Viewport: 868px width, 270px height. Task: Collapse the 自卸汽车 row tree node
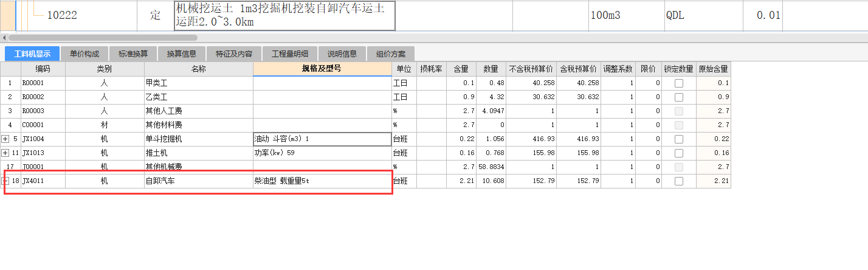tap(6, 181)
